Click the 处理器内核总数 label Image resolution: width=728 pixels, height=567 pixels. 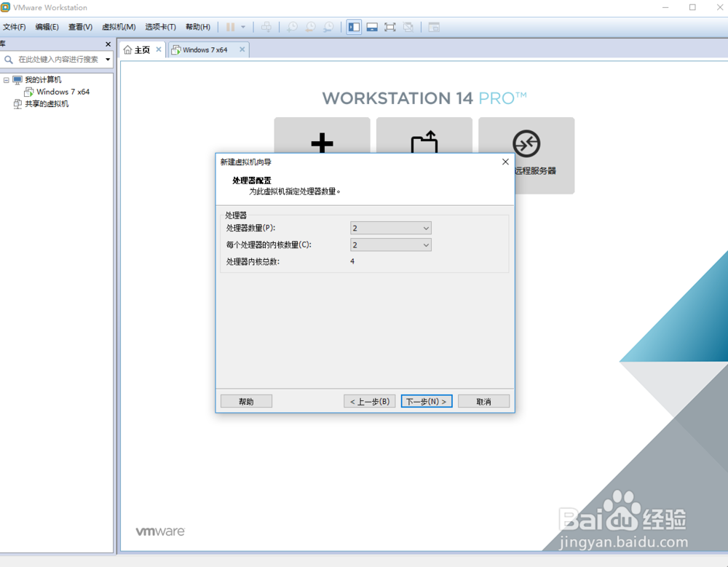253,262
